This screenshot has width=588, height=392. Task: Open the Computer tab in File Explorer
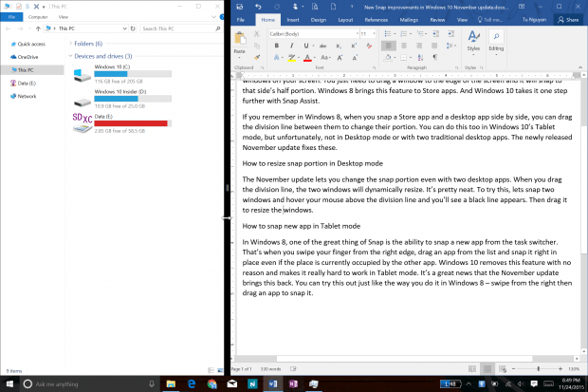pos(38,17)
